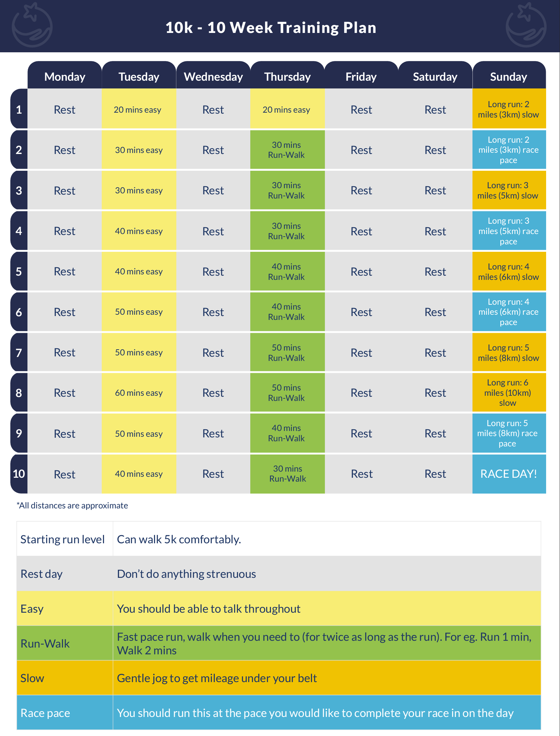This screenshot has height=736, width=560.
Task: Click the week 10 row number
Action: tap(19, 474)
